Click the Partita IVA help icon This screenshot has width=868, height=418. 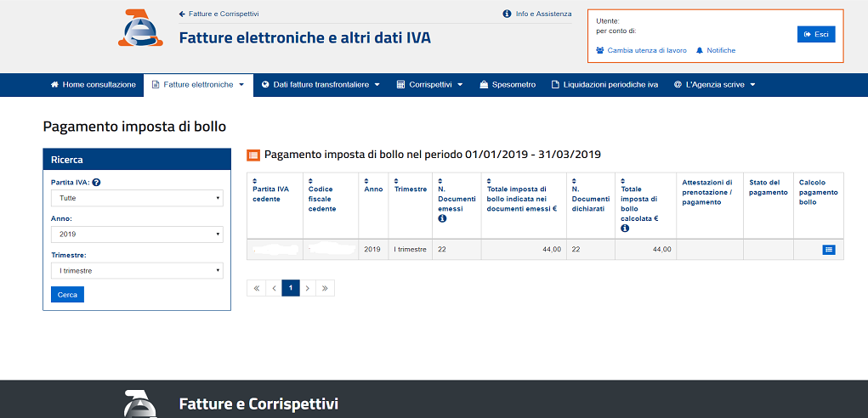click(96, 183)
